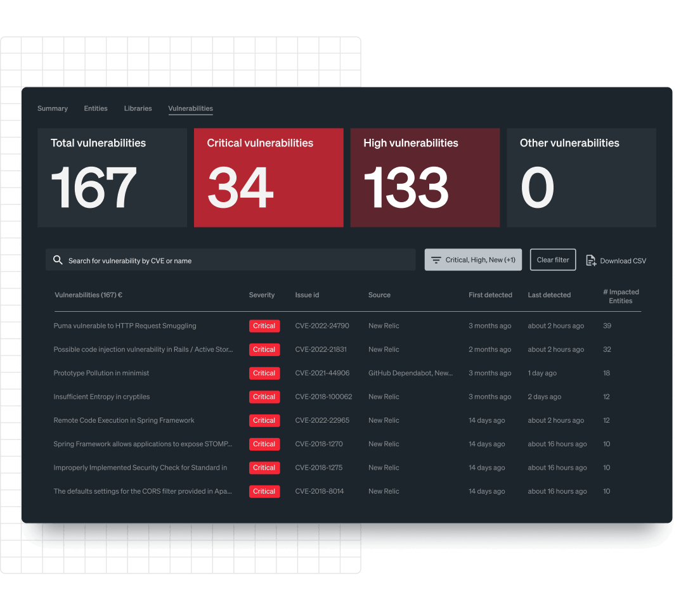Open the Summary tab

click(53, 108)
